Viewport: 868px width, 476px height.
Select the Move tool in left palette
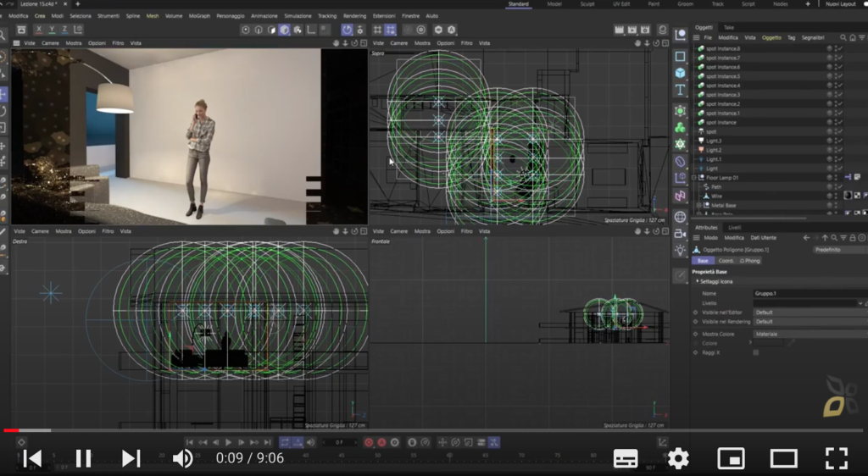click(3, 94)
